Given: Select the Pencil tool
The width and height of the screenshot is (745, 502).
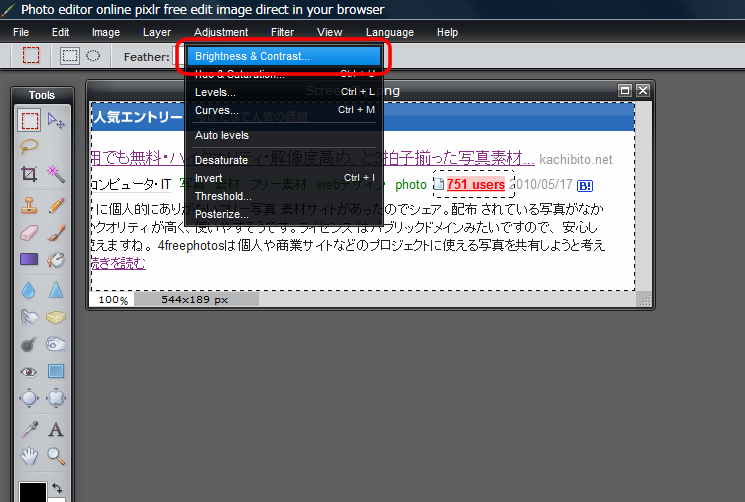Looking at the screenshot, I should (56, 205).
